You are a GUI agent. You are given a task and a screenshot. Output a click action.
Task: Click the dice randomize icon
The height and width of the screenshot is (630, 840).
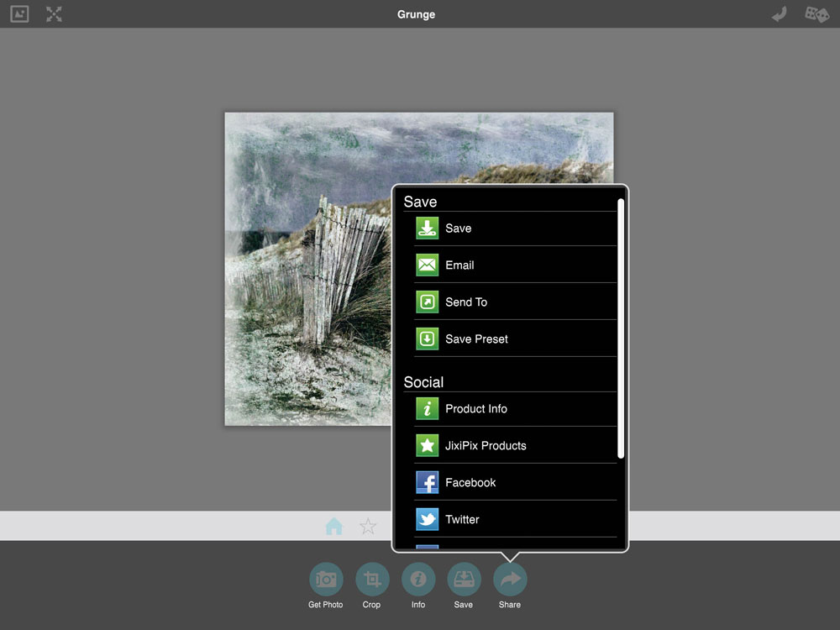tap(816, 14)
